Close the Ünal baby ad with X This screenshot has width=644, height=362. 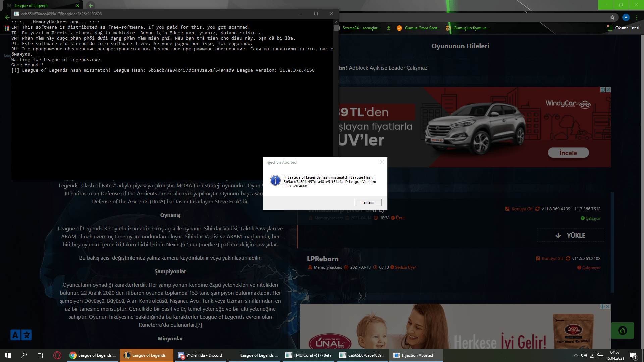[x=608, y=307]
